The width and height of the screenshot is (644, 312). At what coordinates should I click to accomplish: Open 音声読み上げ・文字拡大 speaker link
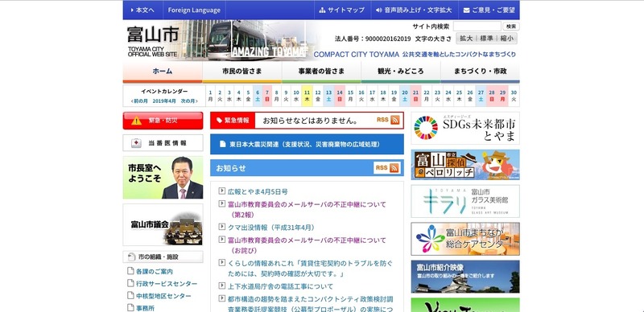click(x=414, y=10)
